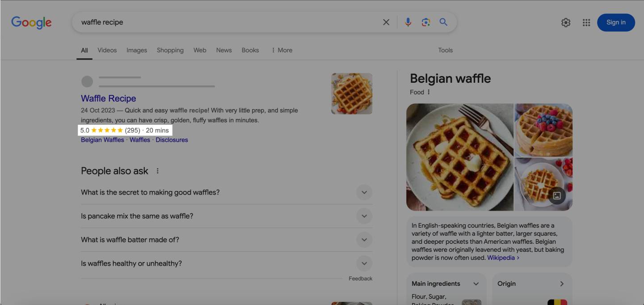Open the More search filters menu

[282, 50]
